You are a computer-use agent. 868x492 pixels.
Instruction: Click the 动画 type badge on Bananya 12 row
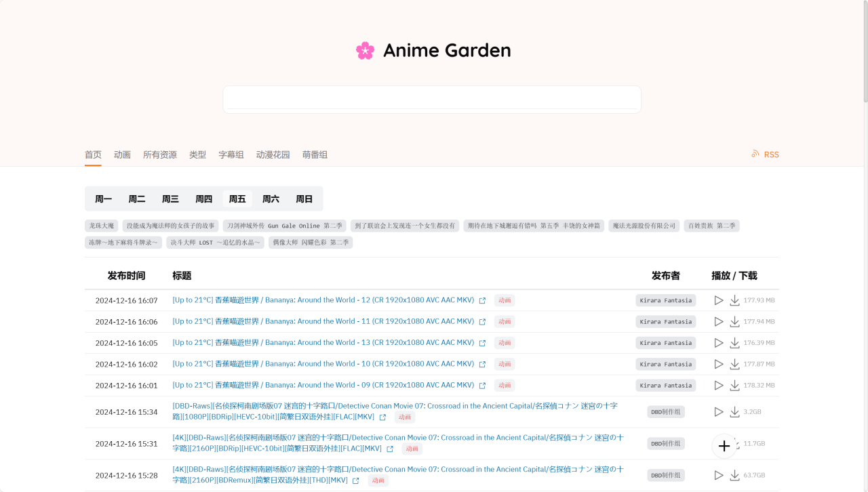pyautogui.click(x=505, y=300)
